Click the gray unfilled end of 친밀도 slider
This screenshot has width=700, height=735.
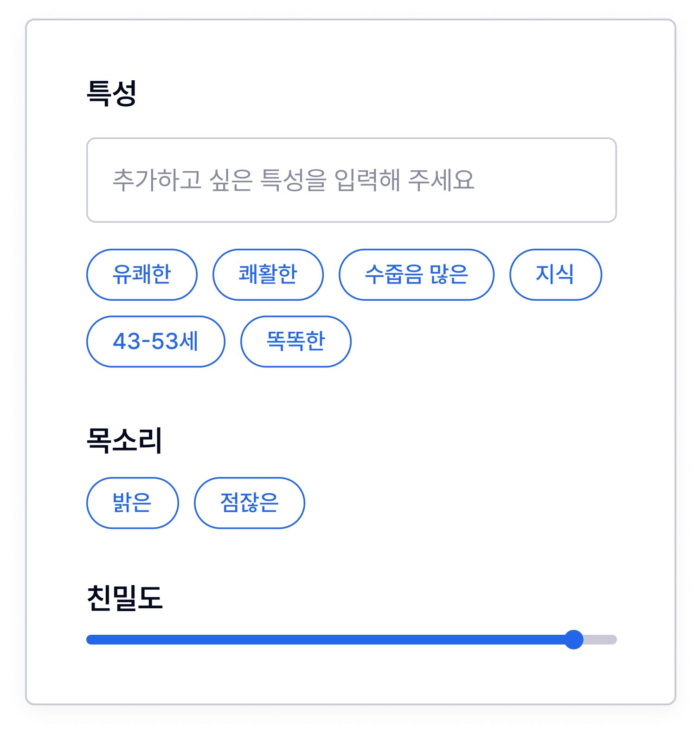(x=601, y=640)
